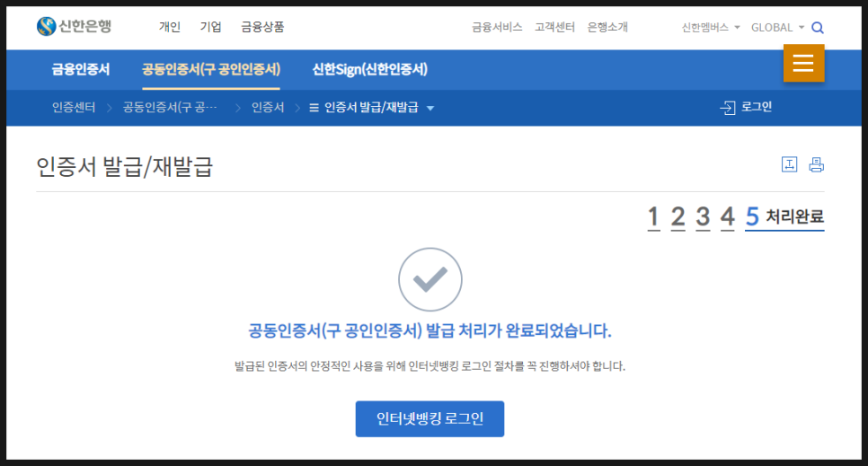Click the 로그인 arrow icon
The height and width of the screenshot is (466, 868).
click(728, 108)
